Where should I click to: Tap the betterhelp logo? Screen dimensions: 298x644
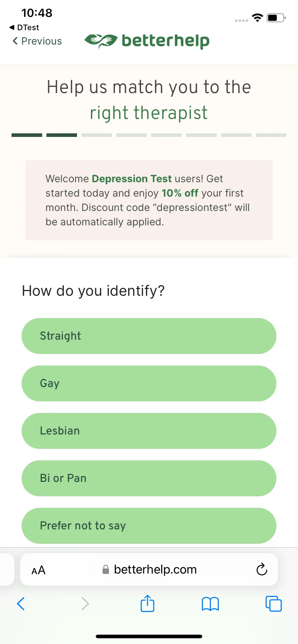tap(147, 41)
